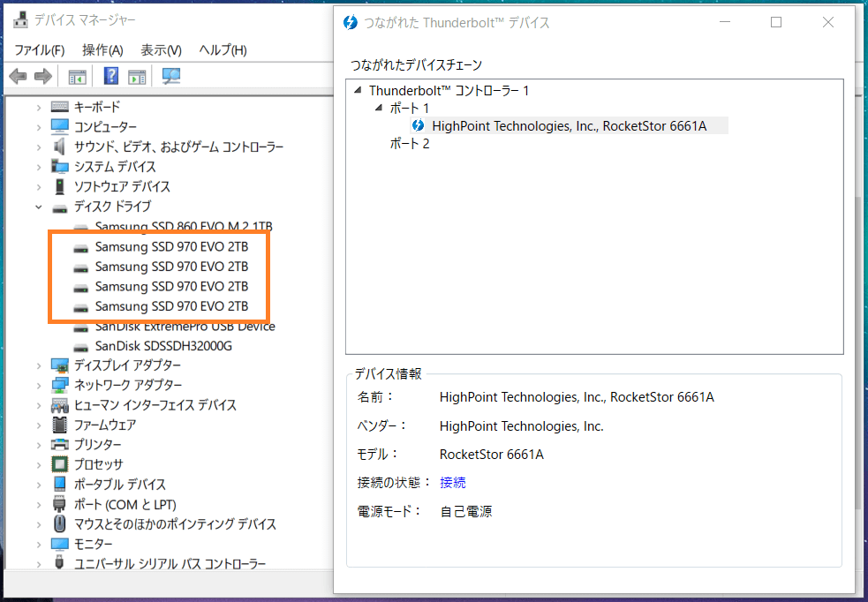
Task: Expand the コンピューター category
Action: tap(39, 127)
